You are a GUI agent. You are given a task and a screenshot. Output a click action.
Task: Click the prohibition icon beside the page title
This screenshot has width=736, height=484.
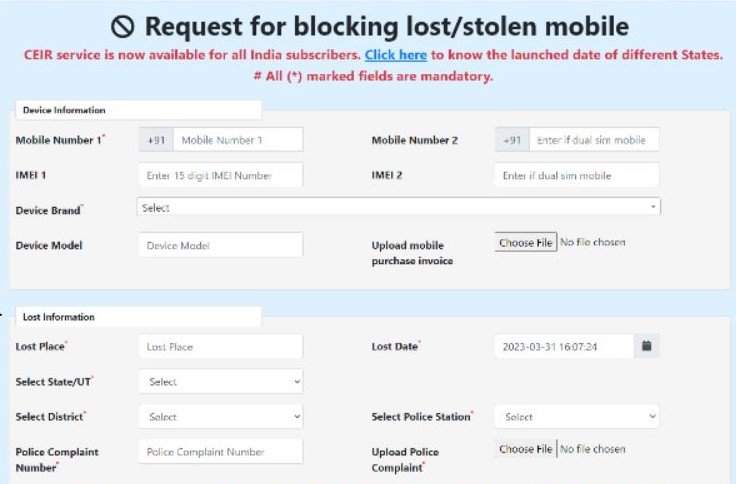tap(123, 27)
